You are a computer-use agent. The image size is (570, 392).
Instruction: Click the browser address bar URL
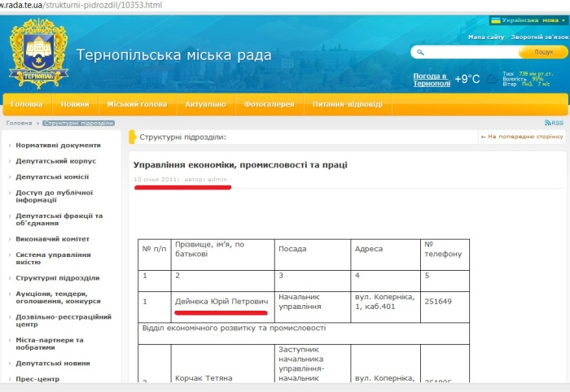(x=81, y=5)
